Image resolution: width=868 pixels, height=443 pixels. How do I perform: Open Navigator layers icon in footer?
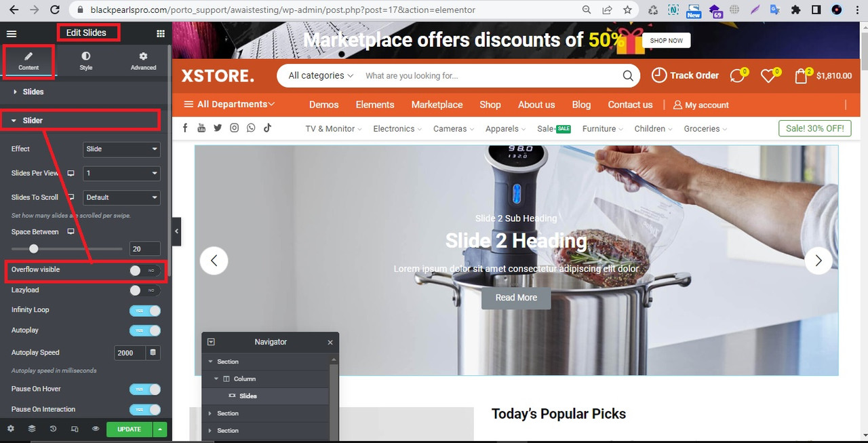(32, 429)
